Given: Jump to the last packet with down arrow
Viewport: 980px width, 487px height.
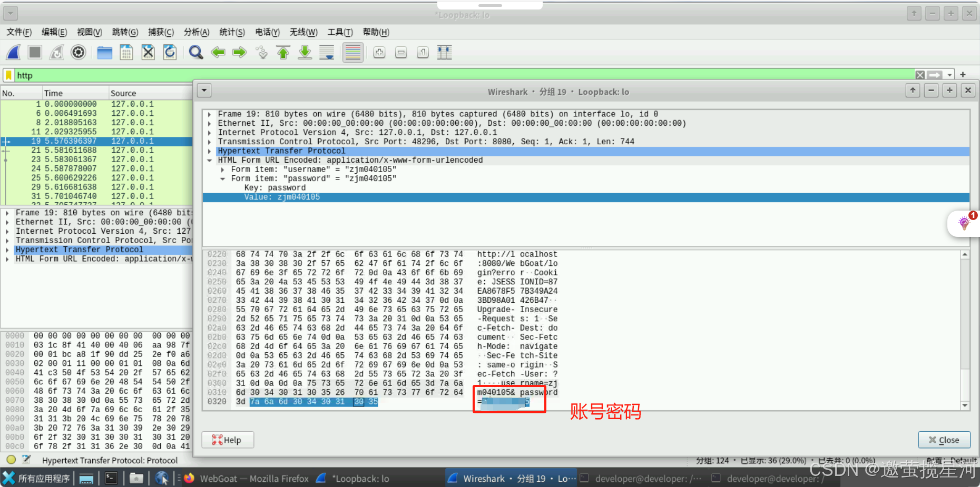Looking at the screenshot, I should point(305,52).
